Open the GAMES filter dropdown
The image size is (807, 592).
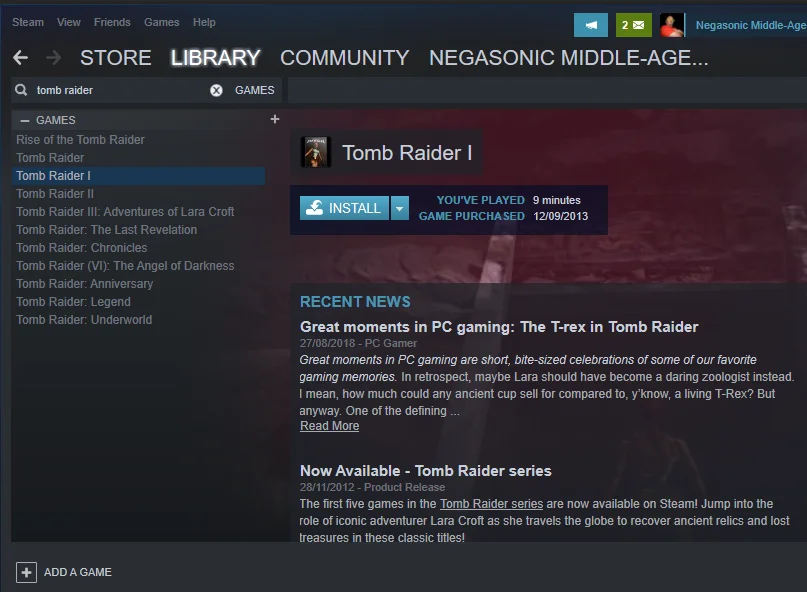255,90
